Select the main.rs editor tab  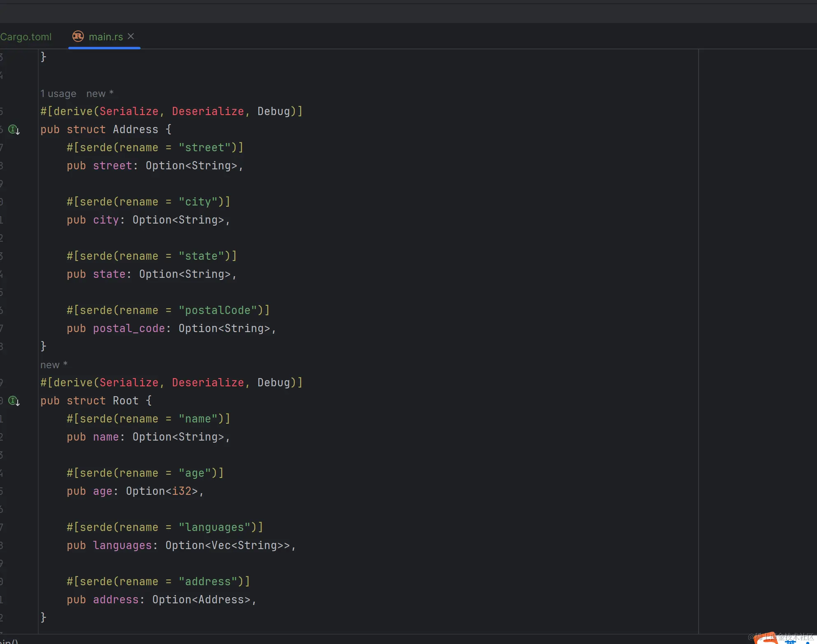104,37
